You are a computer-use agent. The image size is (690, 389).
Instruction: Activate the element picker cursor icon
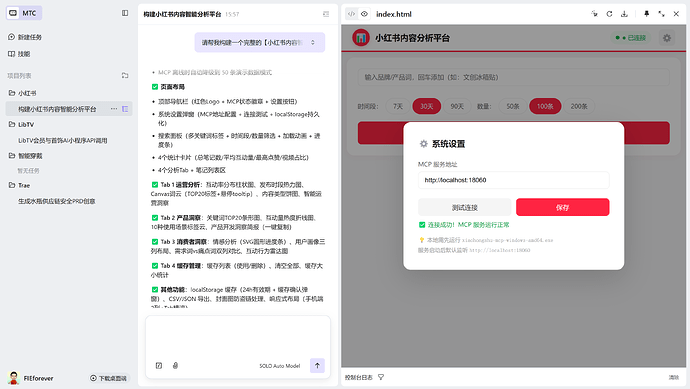[x=594, y=14]
